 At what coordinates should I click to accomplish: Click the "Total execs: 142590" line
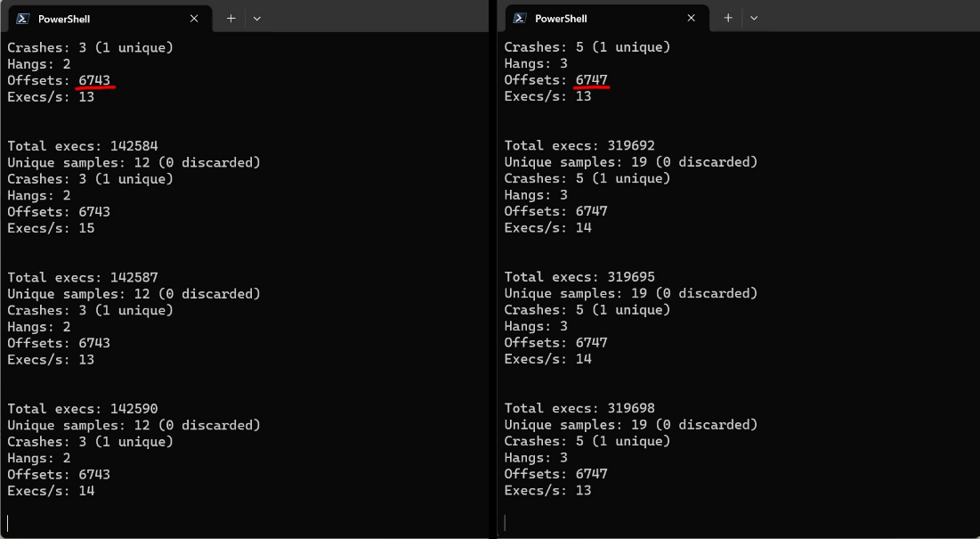tap(82, 409)
